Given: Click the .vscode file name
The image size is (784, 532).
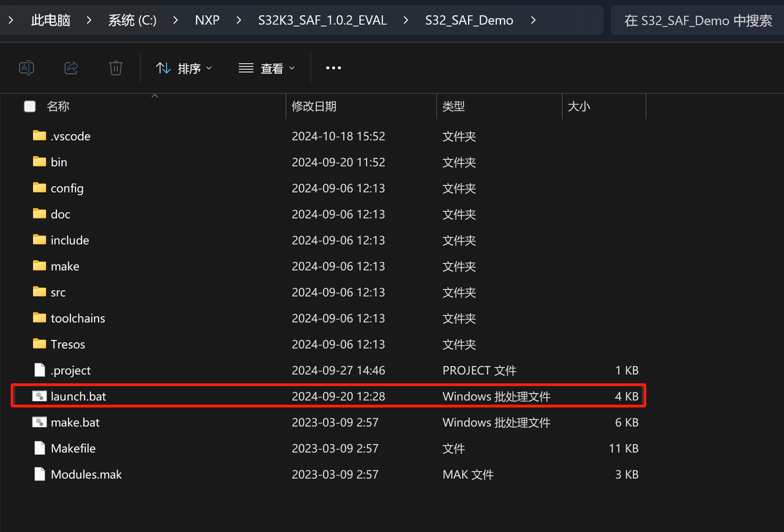Looking at the screenshot, I should coord(70,136).
